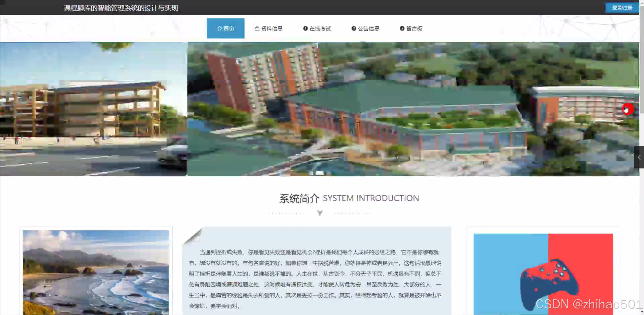
Task: Click the campus aerial banner image
Action: 413,109
